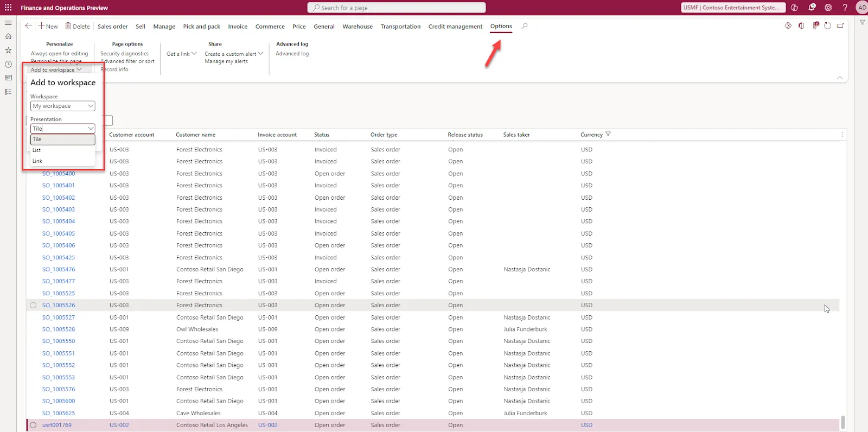Click Always open for editing

(59, 54)
